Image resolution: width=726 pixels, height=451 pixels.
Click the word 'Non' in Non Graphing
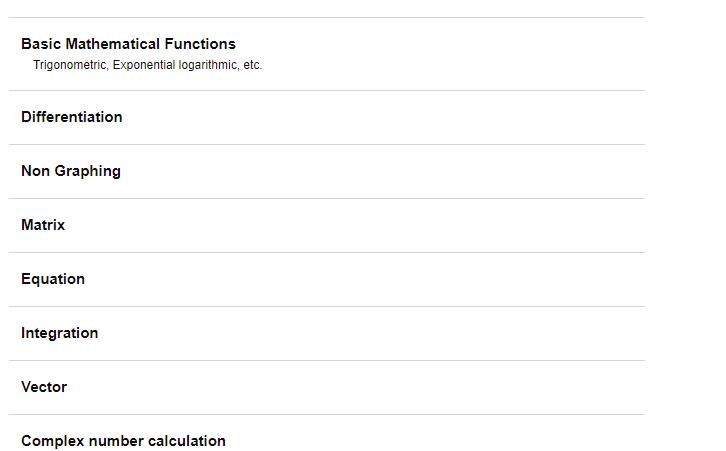pos(36,171)
